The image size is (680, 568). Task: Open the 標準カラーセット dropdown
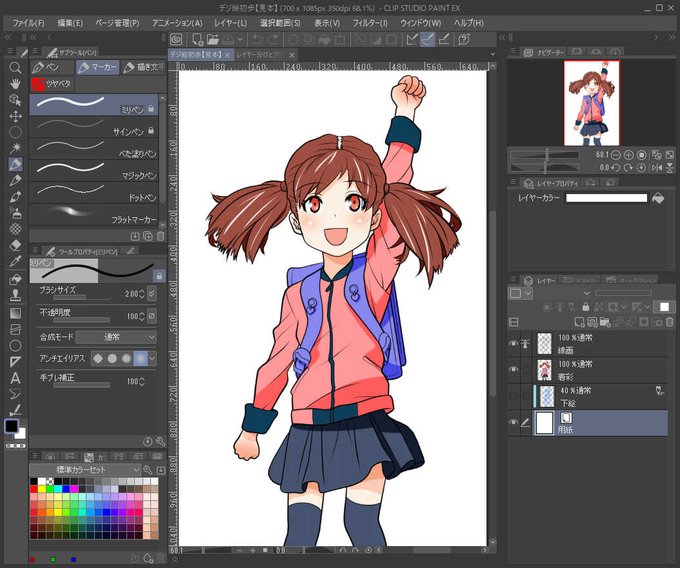(85, 470)
